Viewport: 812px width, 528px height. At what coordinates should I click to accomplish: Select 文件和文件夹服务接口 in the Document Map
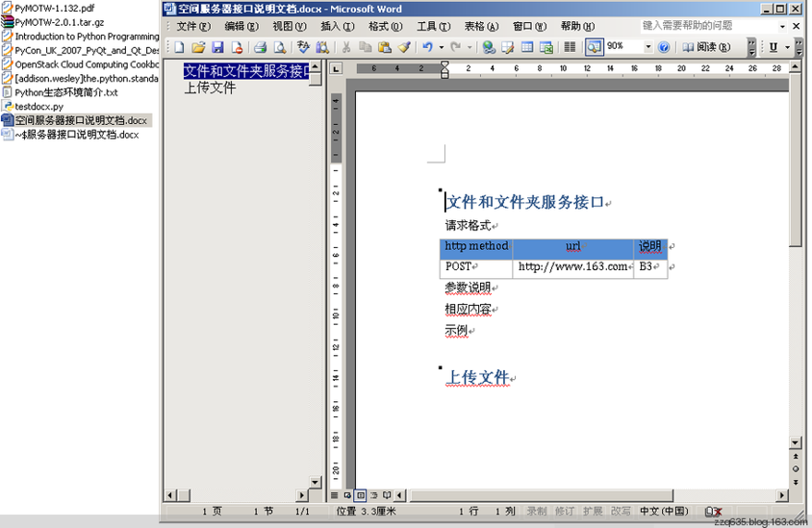click(x=246, y=71)
